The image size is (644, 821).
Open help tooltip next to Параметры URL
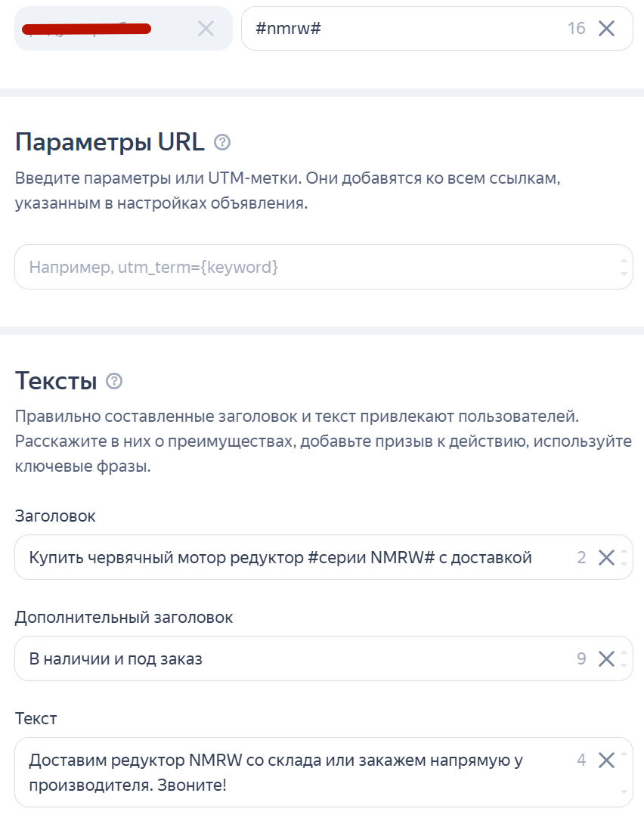(x=222, y=142)
